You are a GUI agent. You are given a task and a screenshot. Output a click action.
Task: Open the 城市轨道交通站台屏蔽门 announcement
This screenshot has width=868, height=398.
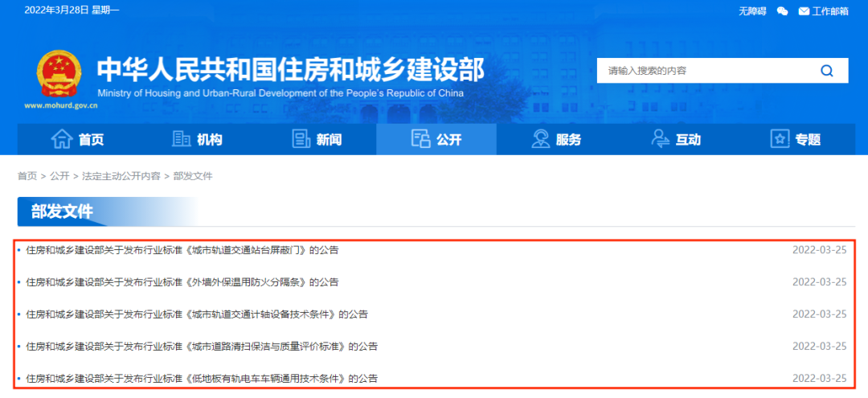pyautogui.click(x=182, y=250)
